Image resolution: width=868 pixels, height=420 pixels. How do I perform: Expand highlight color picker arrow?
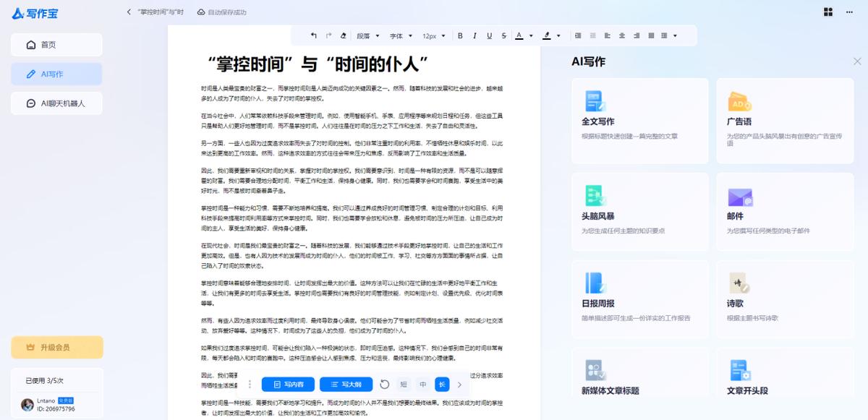click(558, 35)
